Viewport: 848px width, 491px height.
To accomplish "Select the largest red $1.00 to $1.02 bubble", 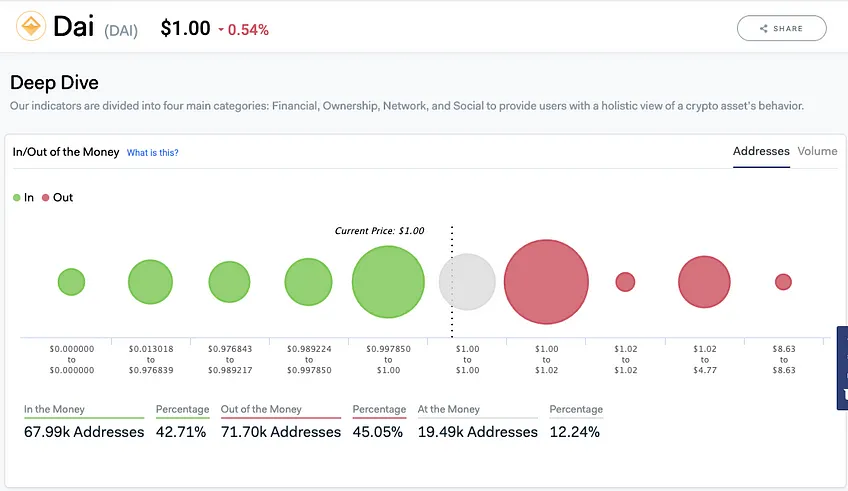I will (x=546, y=282).
